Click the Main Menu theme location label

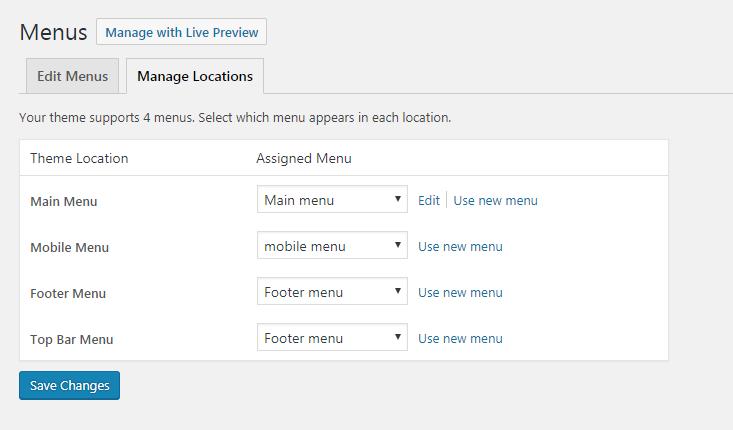point(64,201)
